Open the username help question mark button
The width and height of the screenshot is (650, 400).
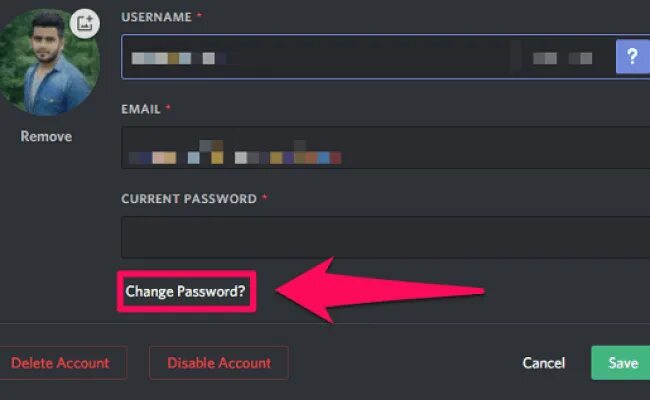coord(633,57)
